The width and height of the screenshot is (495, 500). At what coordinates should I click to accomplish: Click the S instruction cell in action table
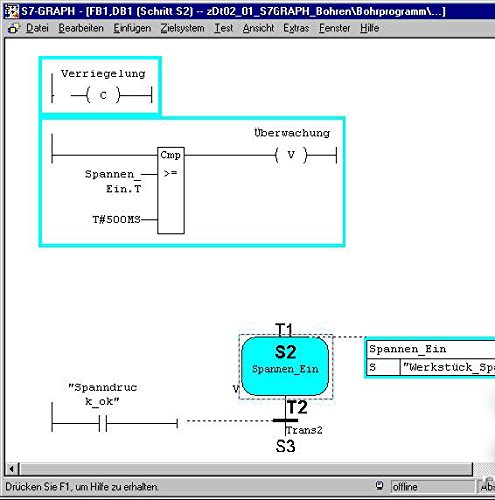pos(383,367)
